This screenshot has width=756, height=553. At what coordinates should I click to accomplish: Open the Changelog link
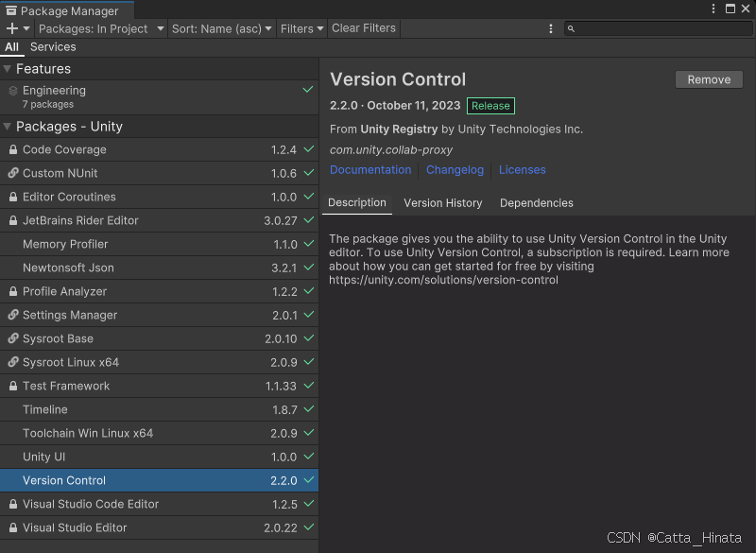coord(455,169)
